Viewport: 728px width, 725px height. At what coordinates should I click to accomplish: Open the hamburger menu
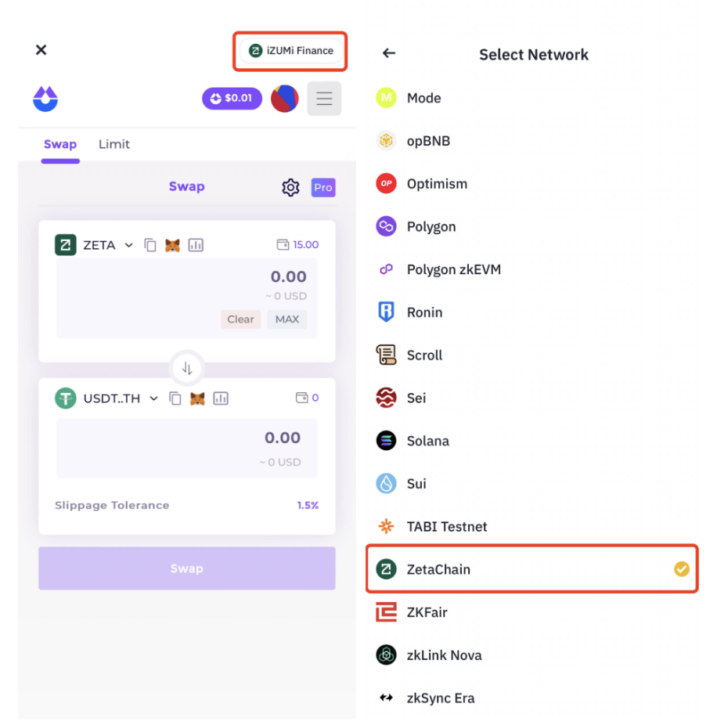tap(324, 99)
